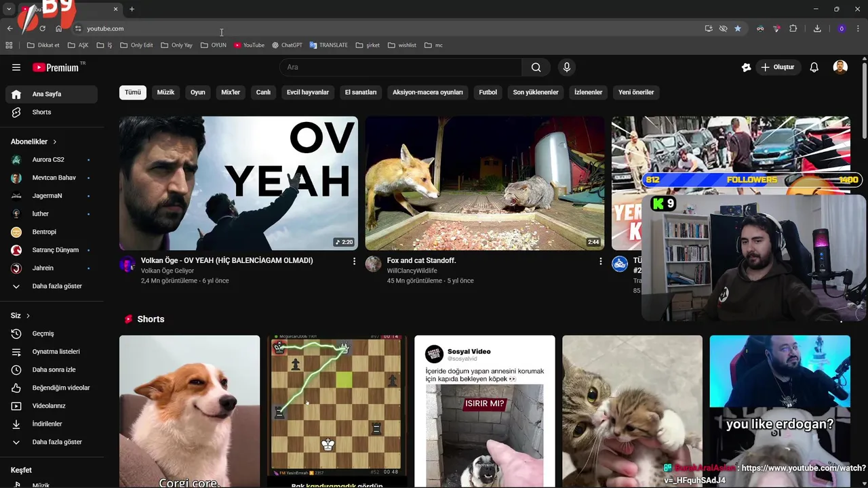This screenshot has width=868, height=488.
Task: Click the Volkan Öge Geliyor channel avatar
Action: point(127,264)
